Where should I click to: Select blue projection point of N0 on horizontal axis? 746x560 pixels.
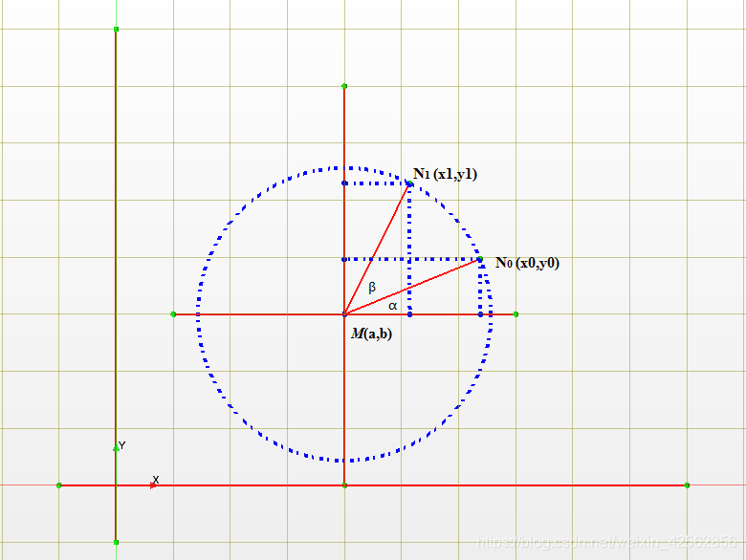pyautogui.click(x=480, y=314)
